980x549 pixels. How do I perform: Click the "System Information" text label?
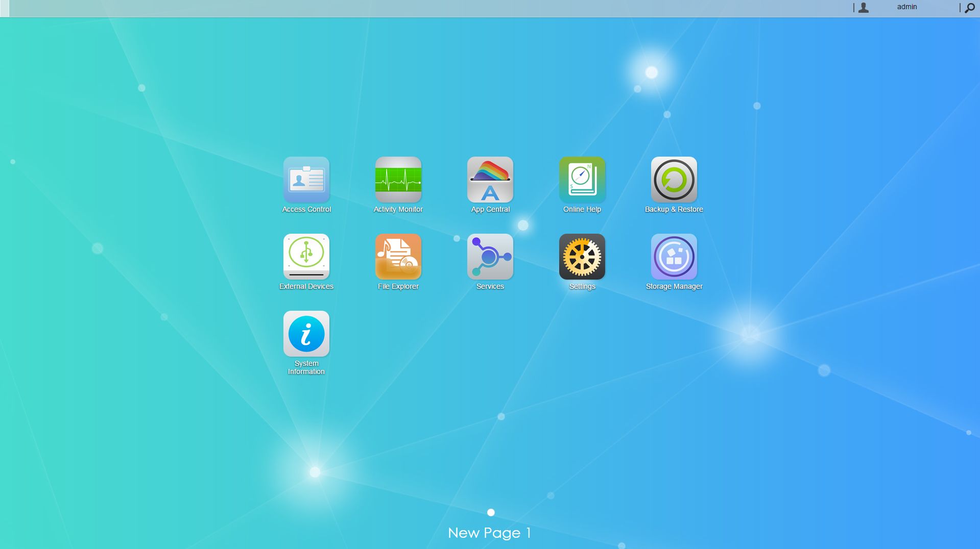(306, 367)
